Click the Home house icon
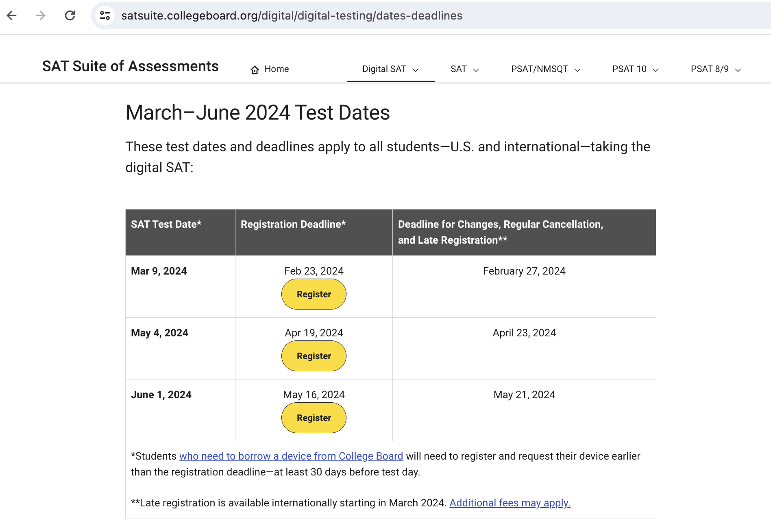Image resolution: width=771 pixels, height=532 pixels. click(255, 70)
